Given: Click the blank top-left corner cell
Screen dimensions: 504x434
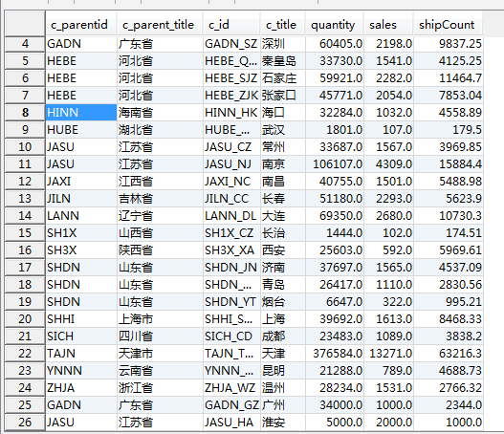Looking at the screenshot, I should tap(25, 23).
